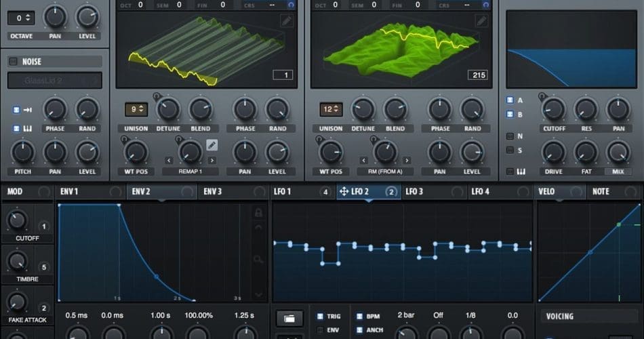The image size is (644, 339).
Task: Click the Oscillator A wavetable frame number 1
Action: pos(283,75)
